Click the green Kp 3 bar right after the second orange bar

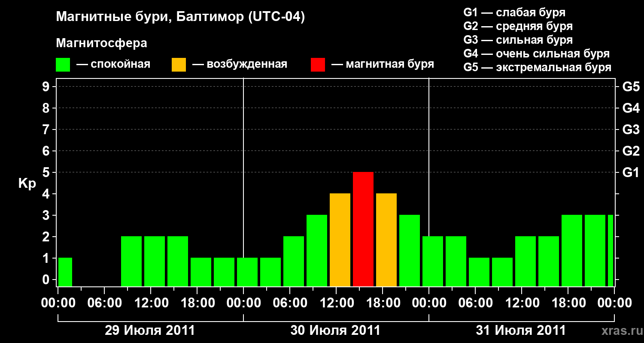(410, 251)
